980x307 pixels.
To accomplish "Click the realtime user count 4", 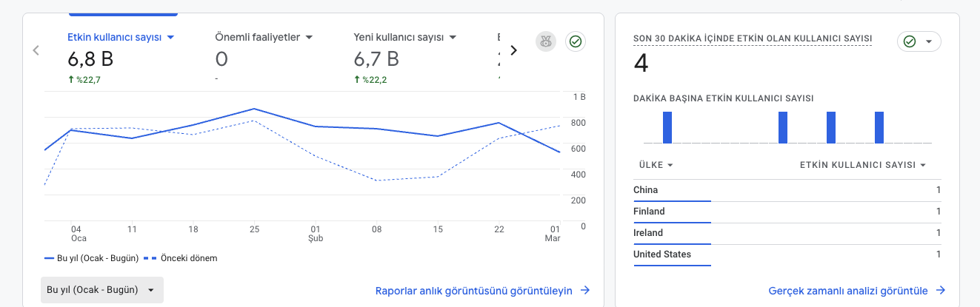I will [641, 64].
